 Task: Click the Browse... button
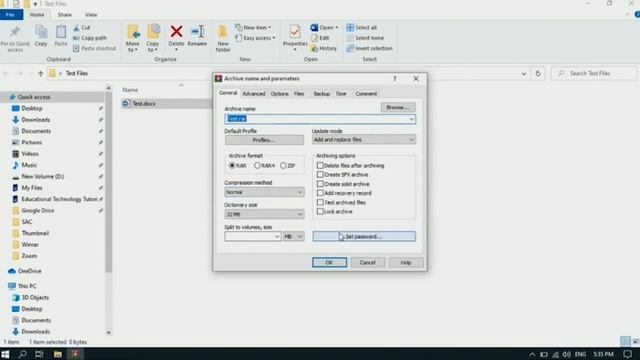(398, 107)
